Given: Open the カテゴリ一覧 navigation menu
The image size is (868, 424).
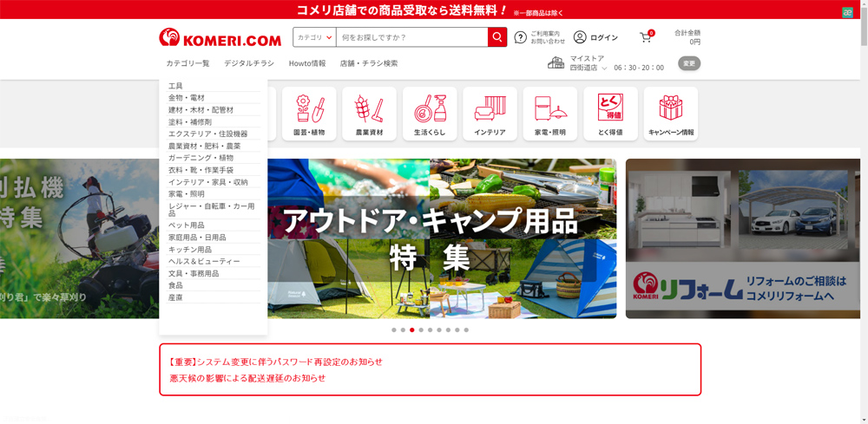Looking at the screenshot, I should click(x=187, y=63).
